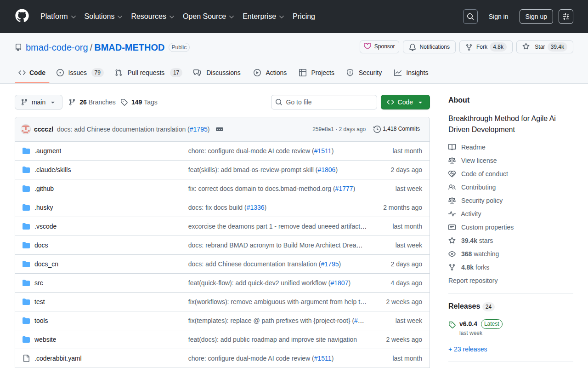
Task: Expand the commit message ellipsis icon
Action: 219,129
